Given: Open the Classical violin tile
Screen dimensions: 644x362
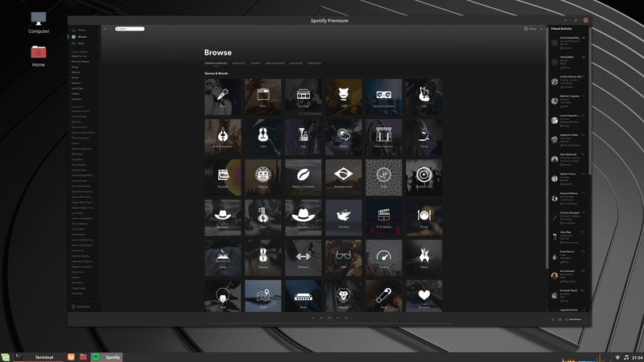Looking at the screenshot, I should 263,257.
